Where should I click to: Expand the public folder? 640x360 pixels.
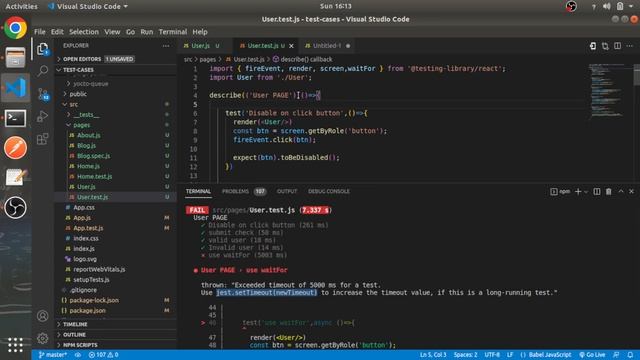116,94
